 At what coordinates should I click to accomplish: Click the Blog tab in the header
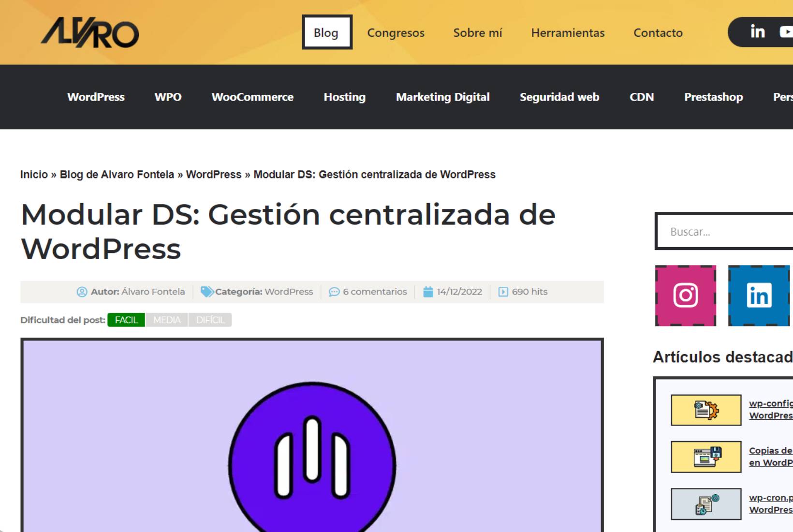[326, 32]
